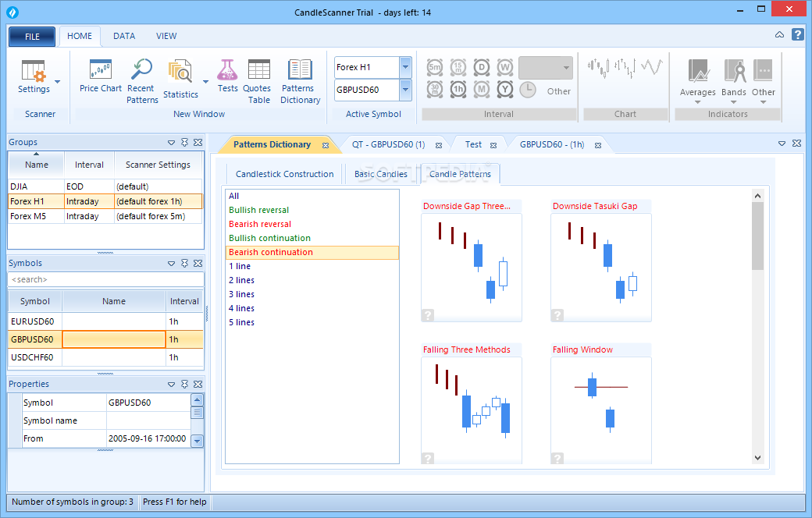Select the weekly W interval icon
812x518 pixels.
point(505,67)
